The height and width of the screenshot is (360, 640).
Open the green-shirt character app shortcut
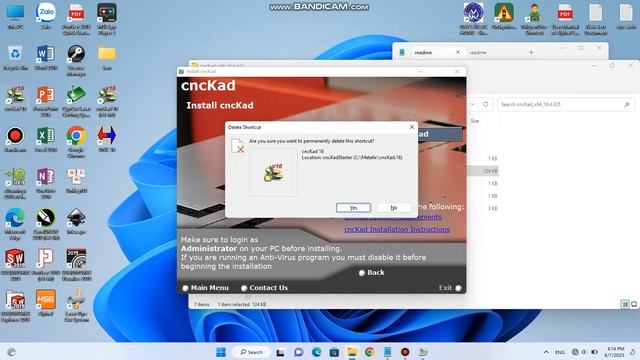(535, 18)
